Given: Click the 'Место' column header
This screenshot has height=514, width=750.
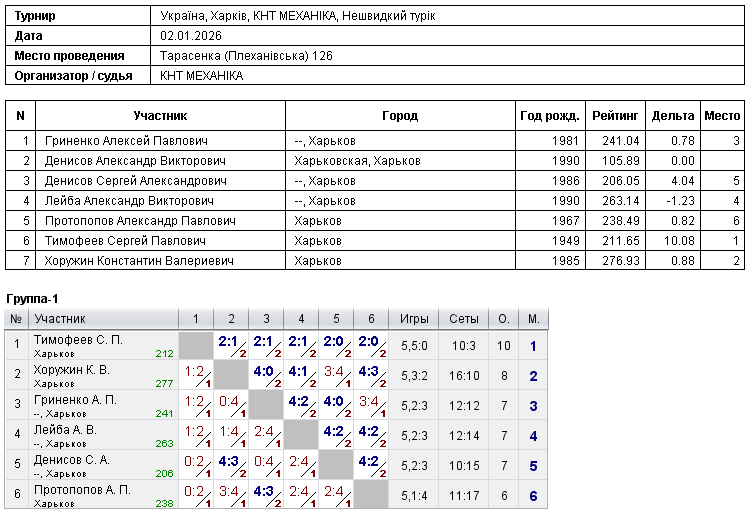Looking at the screenshot, I should (722, 116).
